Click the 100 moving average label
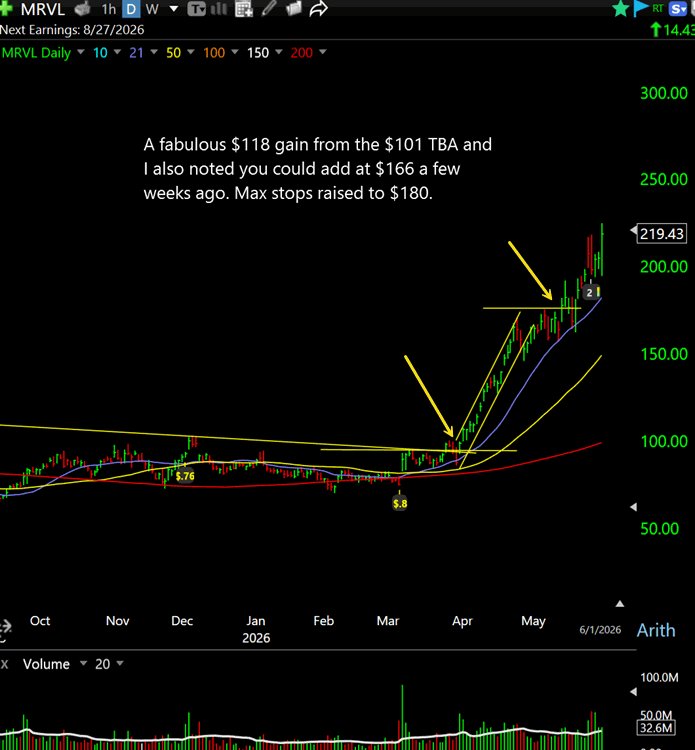 click(x=214, y=53)
